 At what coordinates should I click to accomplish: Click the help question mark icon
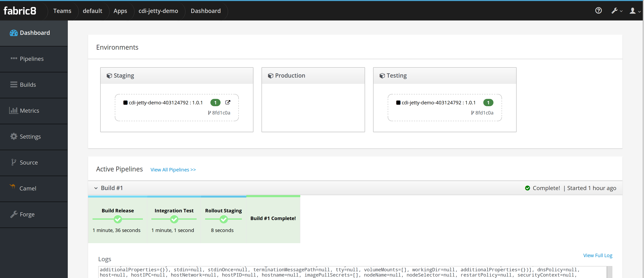(598, 11)
